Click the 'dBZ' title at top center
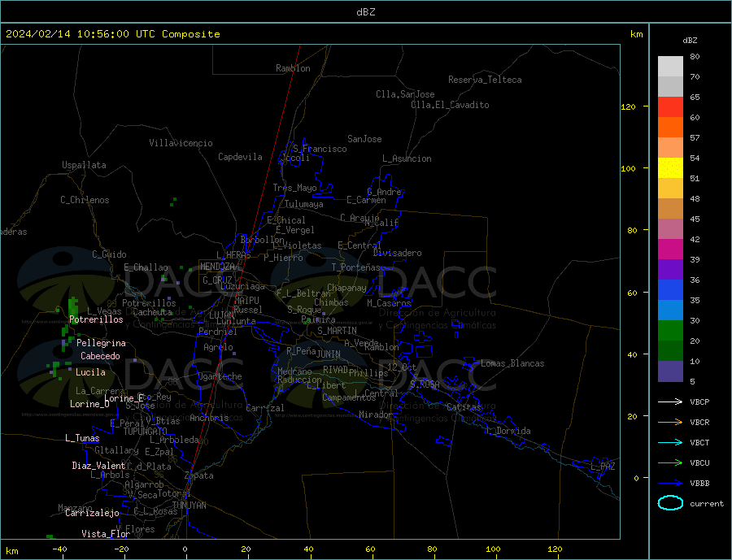Screen dimensions: 732x560 [365, 12]
